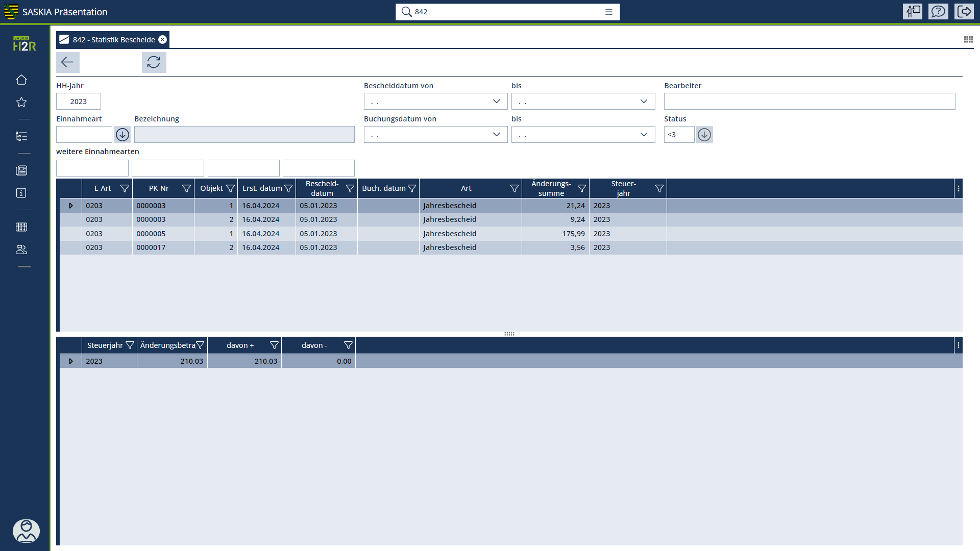This screenshot has height=551, width=980.
Task: Open the home icon in sidebar
Action: [21, 80]
